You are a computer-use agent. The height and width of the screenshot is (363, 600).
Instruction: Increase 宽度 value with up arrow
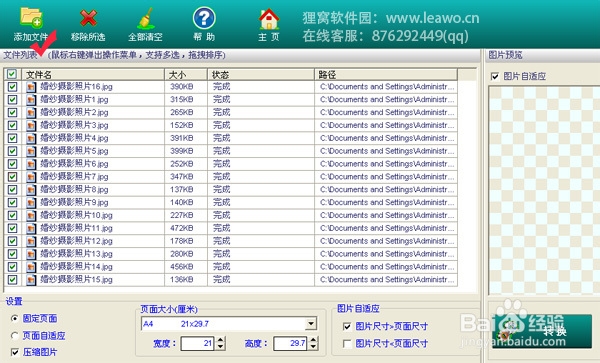220,340
